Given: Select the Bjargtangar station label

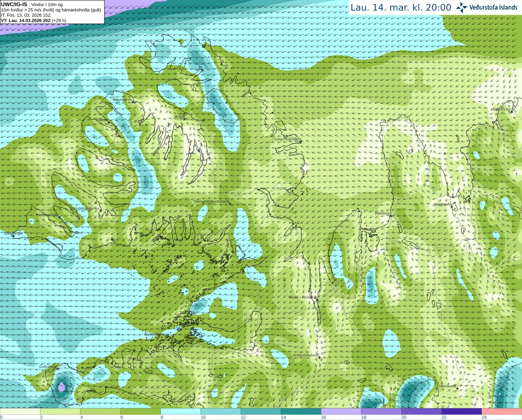Looking at the screenshot, I should pyautogui.click(x=13, y=233).
